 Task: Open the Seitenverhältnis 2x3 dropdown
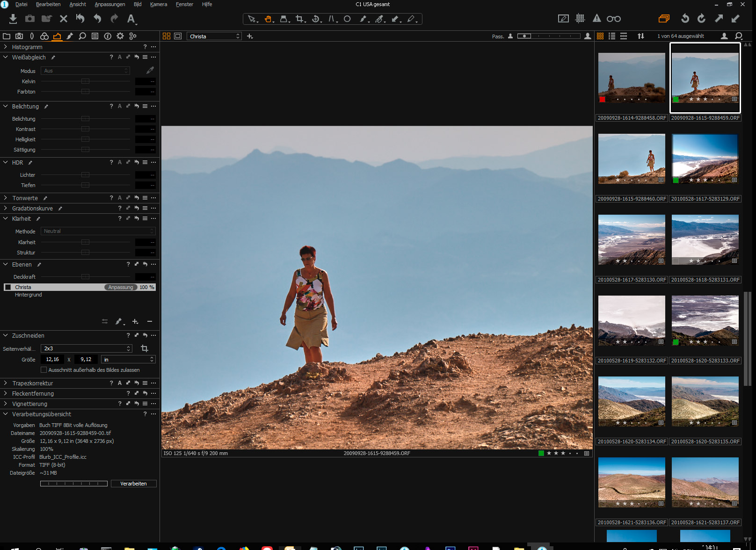click(87, 348)
